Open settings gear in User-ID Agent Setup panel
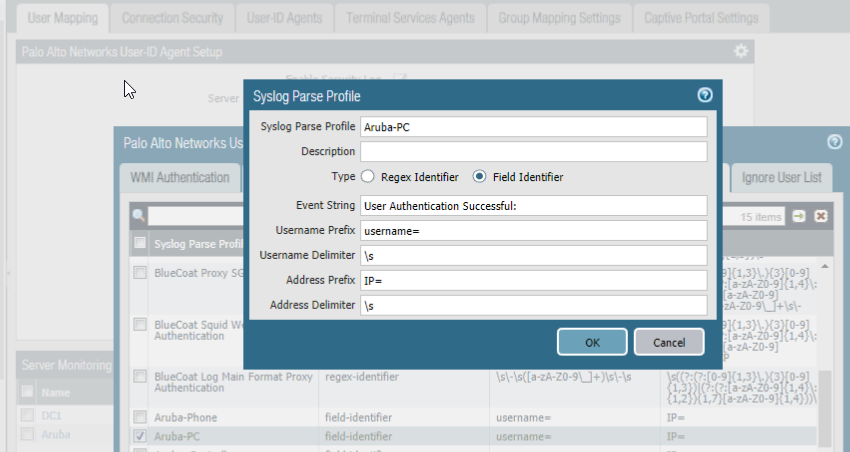 pyautogui.click(x=740, y=51)
